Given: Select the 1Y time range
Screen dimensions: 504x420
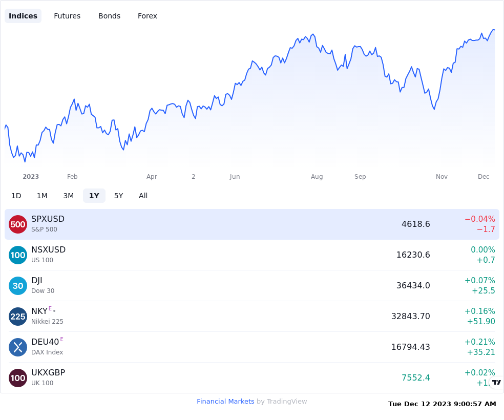Looking at the screenshot, I should point(94,196).
